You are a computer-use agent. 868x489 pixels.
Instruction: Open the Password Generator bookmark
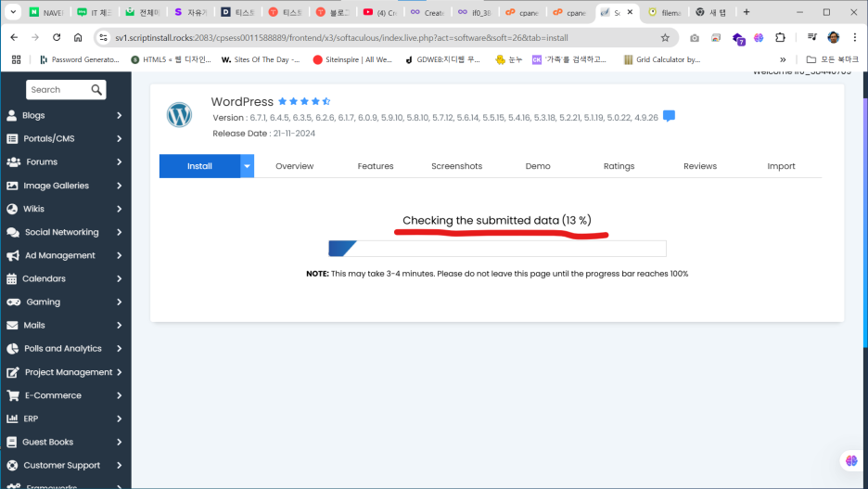[x=80, y=59]
